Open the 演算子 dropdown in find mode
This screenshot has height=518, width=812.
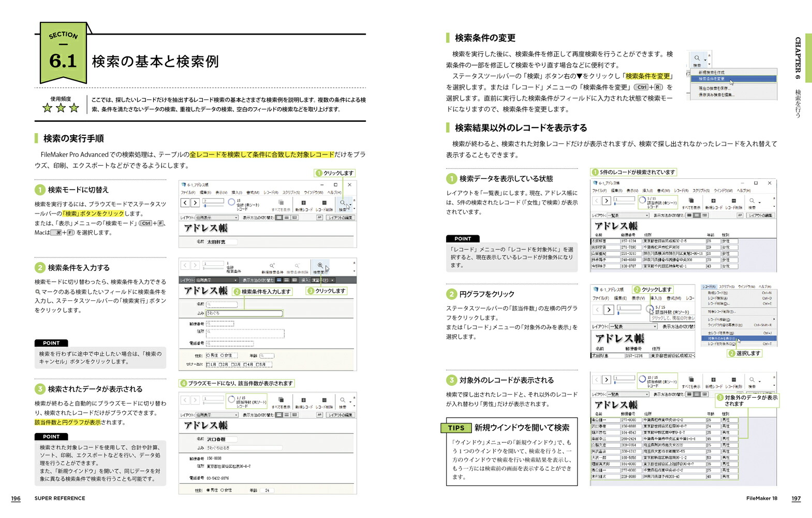coord(322,280)
